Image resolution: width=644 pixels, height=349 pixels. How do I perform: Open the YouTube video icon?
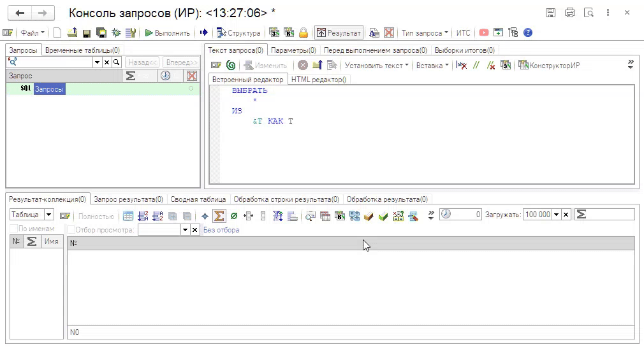[484, 33]
